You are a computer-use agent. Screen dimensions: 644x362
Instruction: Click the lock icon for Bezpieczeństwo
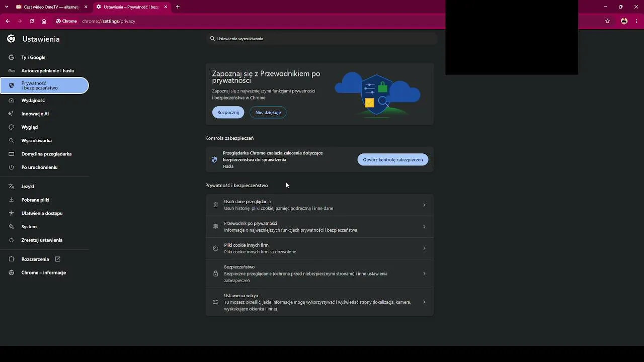[x=215, y=274]
